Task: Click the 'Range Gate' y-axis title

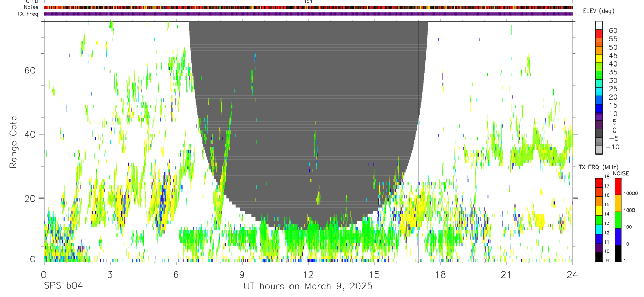Action: coord(14,142)
